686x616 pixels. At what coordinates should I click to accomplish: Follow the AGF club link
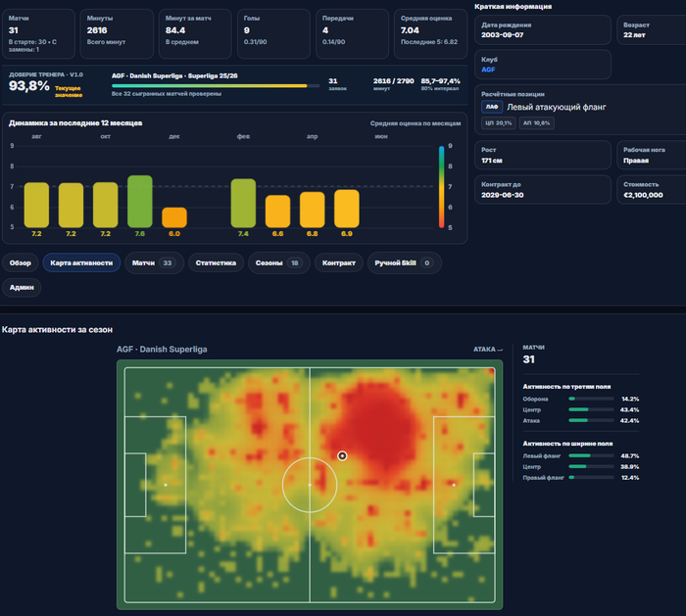(488, 70)
